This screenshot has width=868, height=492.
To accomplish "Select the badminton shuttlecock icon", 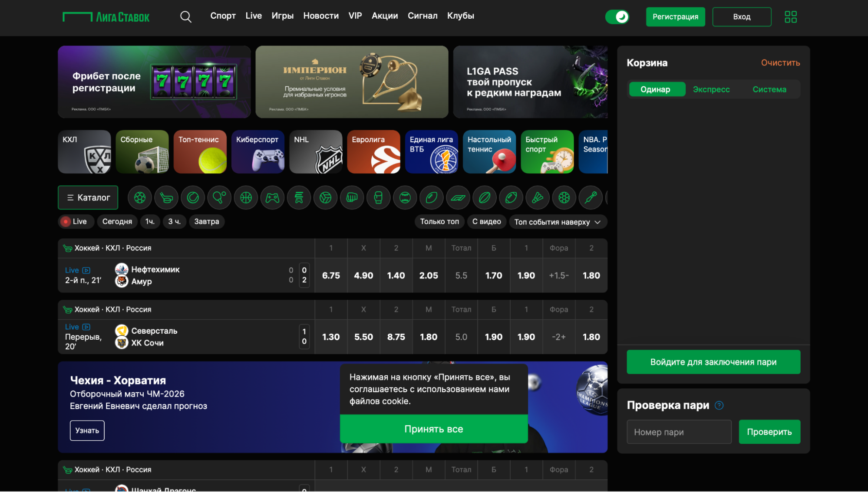I will (538, 198).
